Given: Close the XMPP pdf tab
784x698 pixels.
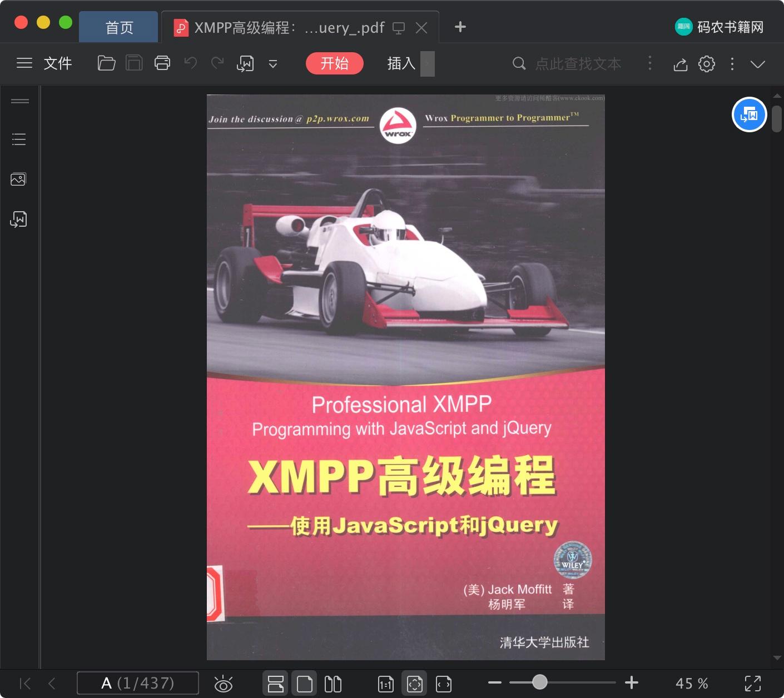Looking at the screenshot, I should click(422, 28).
